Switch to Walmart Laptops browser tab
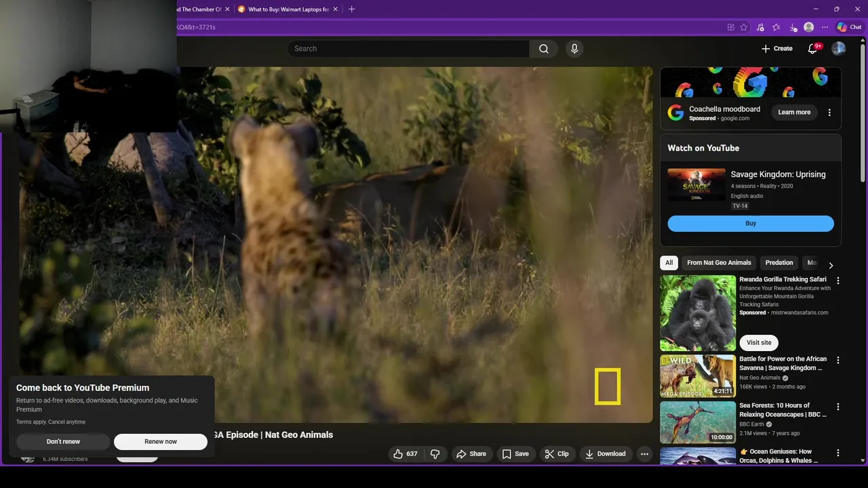This screenshot has height=488, width=868. [x=288, y=9]
